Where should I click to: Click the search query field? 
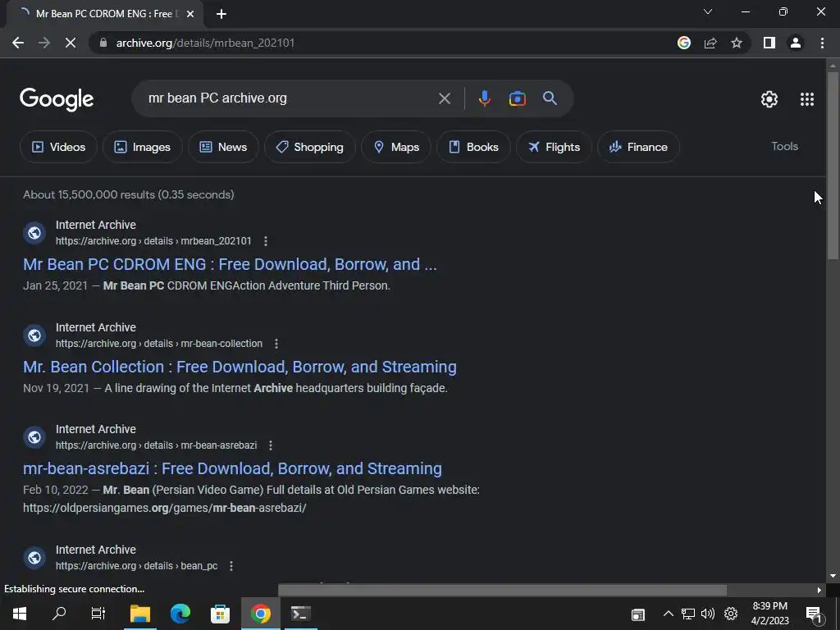pos(290,98)
